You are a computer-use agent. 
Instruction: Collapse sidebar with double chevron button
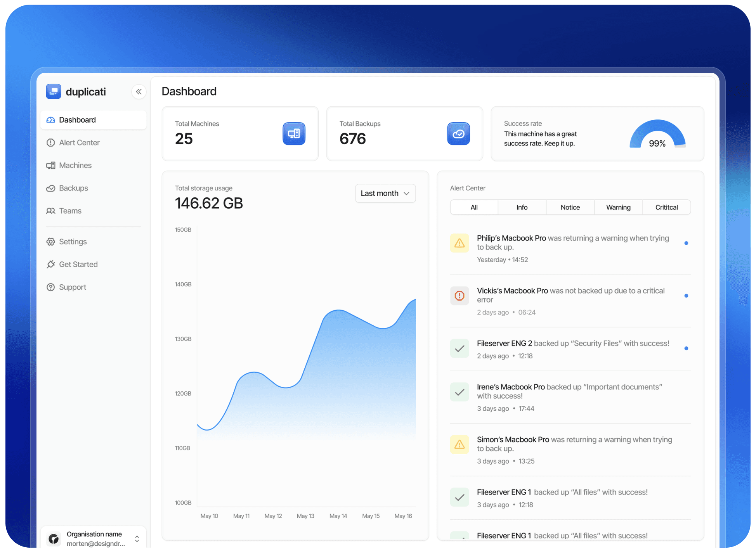point(139,92)
